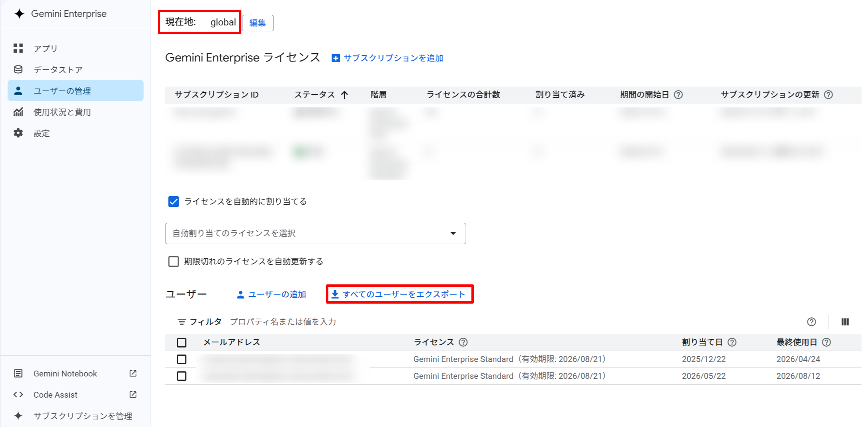Viewport: 868px width, 427px height.
Task: Click すべてのユーザーをエクスポート link
Action: point(398,294)
